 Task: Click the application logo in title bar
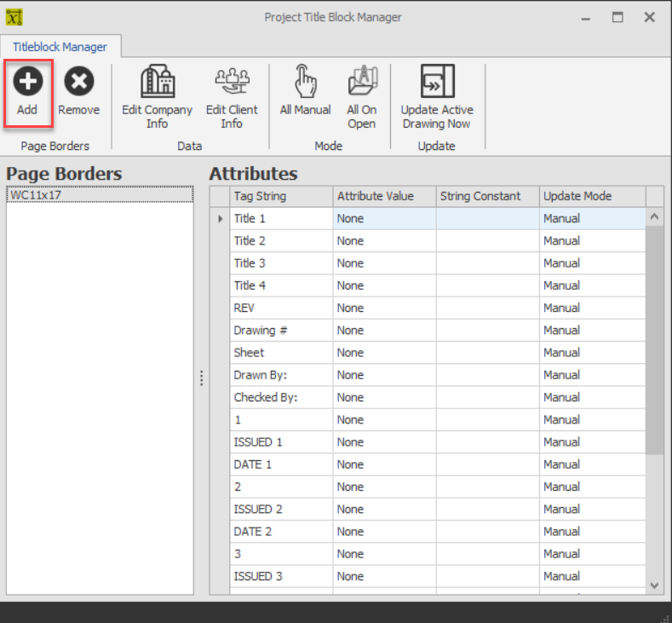tap(14, 17)
